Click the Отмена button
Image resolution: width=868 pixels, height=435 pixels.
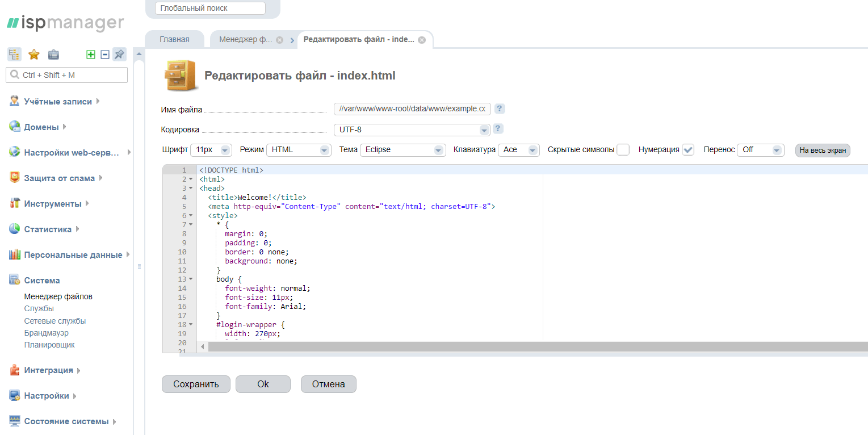click(328, 384)
